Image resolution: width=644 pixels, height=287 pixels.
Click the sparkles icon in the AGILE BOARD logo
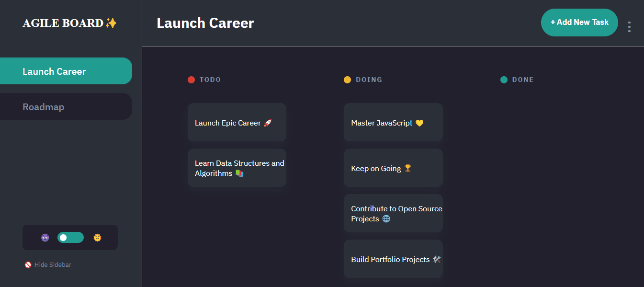point(110,22)
